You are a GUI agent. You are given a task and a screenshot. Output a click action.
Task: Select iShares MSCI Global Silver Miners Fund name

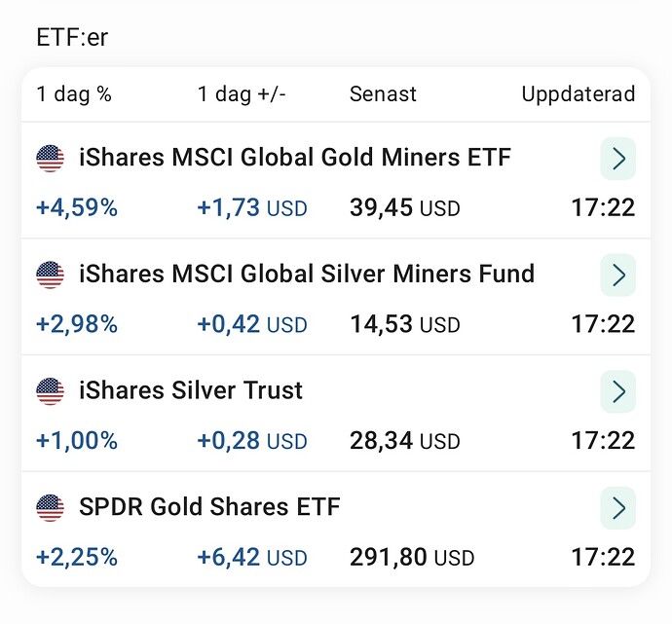click(307, 274)
